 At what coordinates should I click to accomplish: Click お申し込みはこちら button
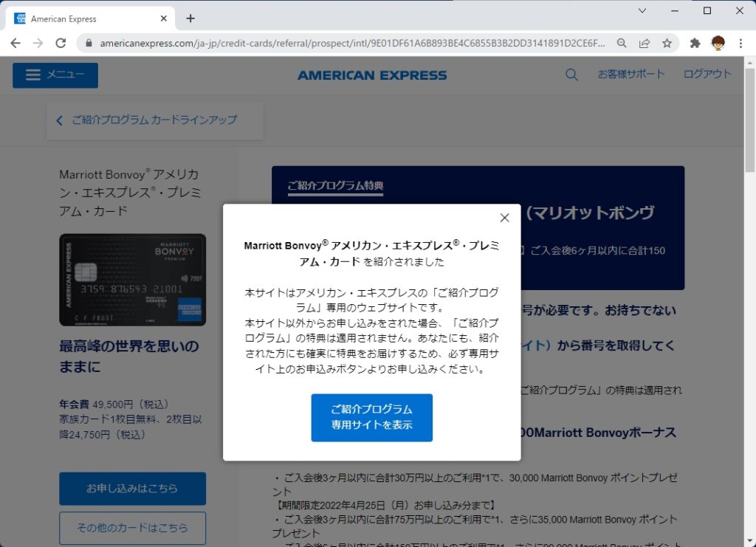coord(133,488)
